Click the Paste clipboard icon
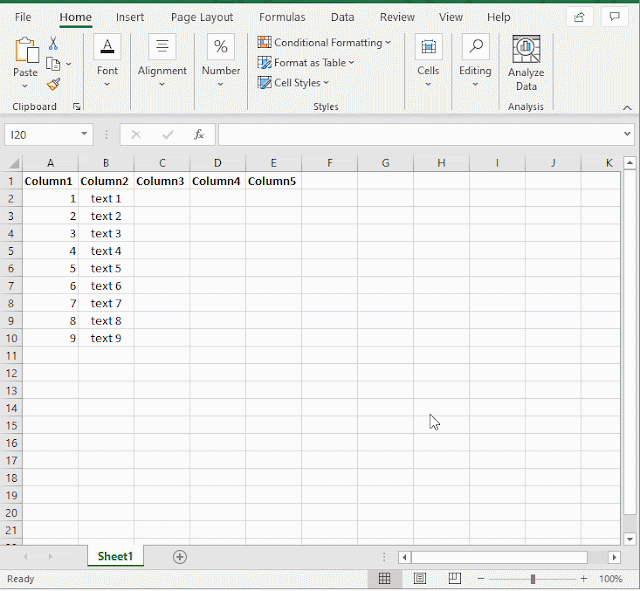This screenshot has width=640, height=591. (26, 50)
